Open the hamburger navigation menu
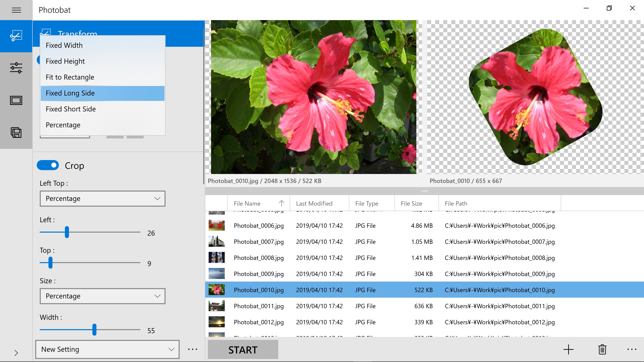This screenshot has height=362, width=644. click(16, 10)
